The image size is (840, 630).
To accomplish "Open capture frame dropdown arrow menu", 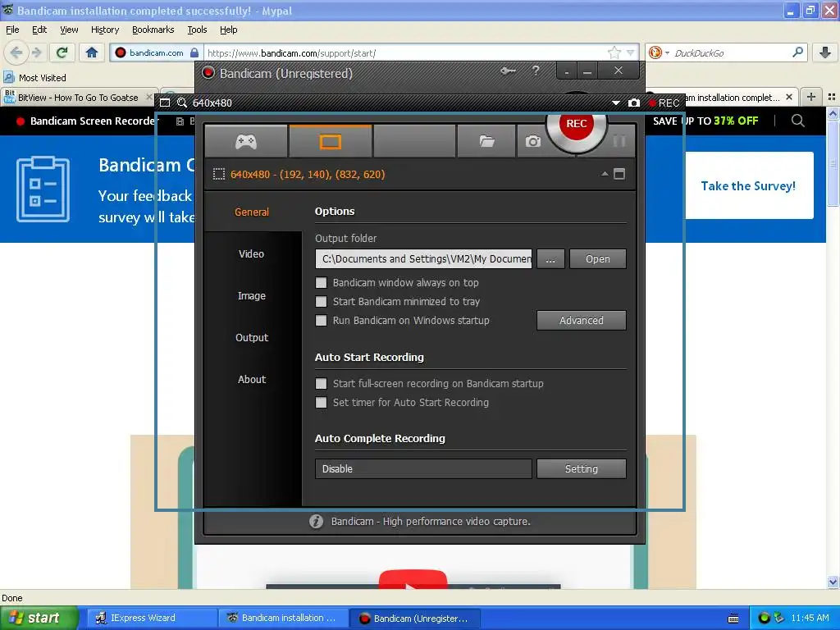I will coord(616,103).
